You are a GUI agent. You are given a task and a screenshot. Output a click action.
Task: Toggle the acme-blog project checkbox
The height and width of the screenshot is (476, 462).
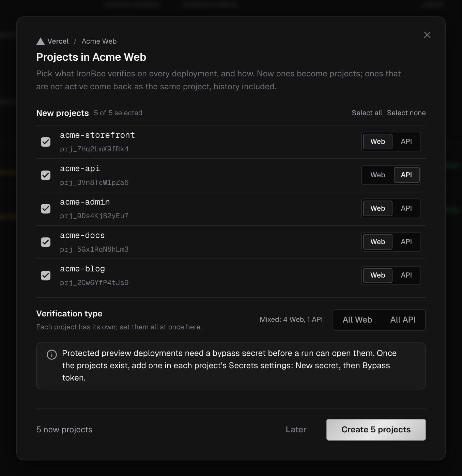(46, 276)
